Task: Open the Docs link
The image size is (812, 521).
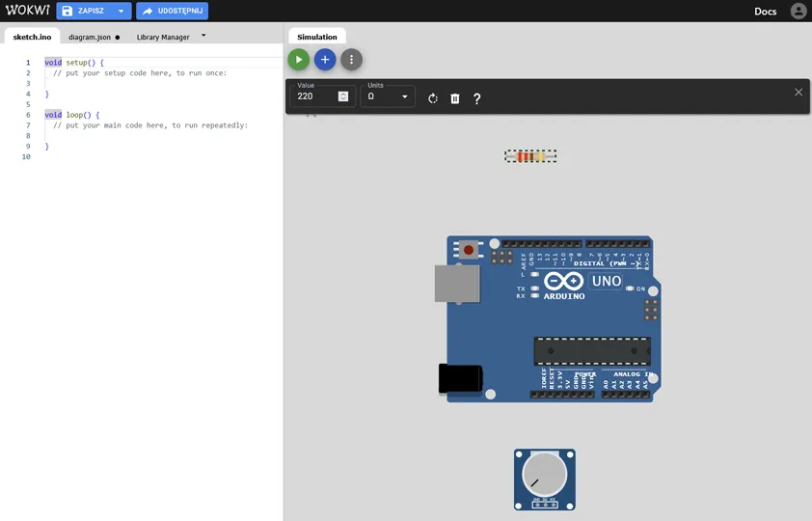Action: click(765, 12)
